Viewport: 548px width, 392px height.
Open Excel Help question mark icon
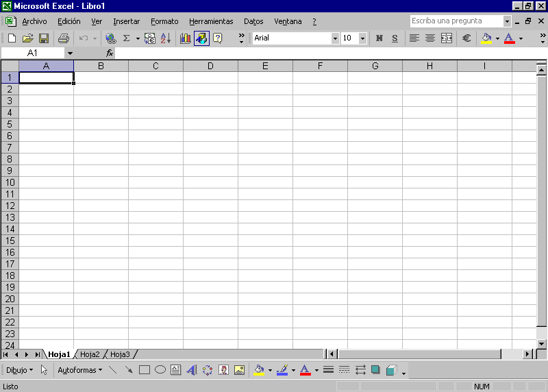point(217,38)
